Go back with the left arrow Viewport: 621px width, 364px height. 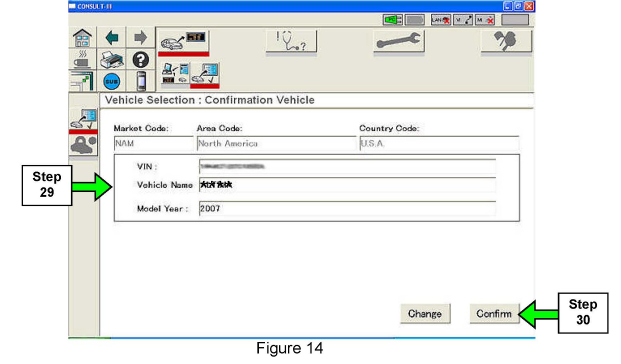pos(111,38)
